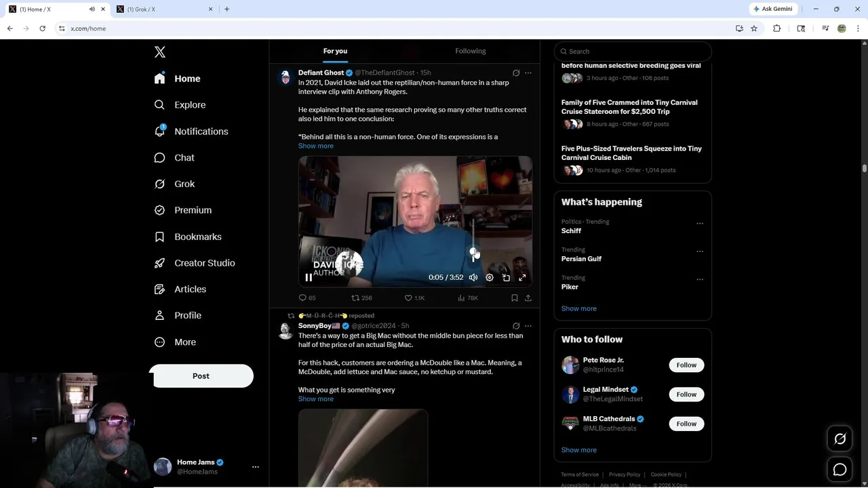Image resolution: width=868 pixels, height=488 pixels.
Task: Show more trends in What's happening
Action: pos(578,308)
